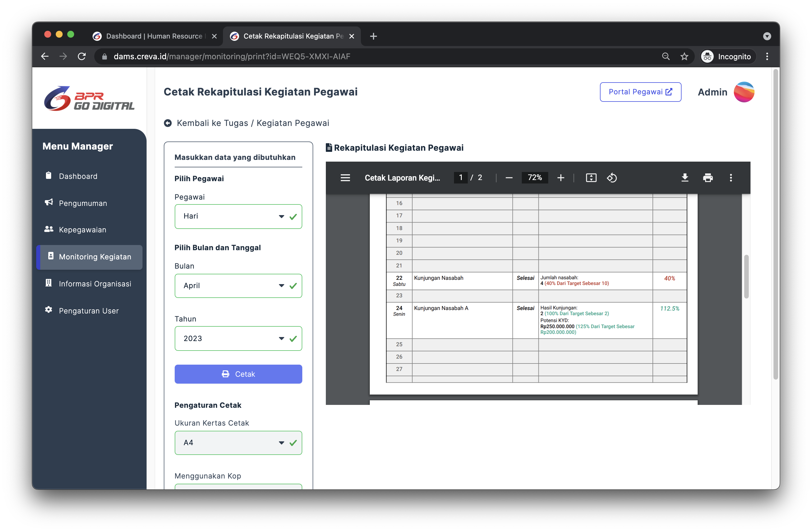Click Rp250.000.000 Potensi KYD value
Image resolution: width=812 pixels, height=532 pixels.
[x=557, y=326]
